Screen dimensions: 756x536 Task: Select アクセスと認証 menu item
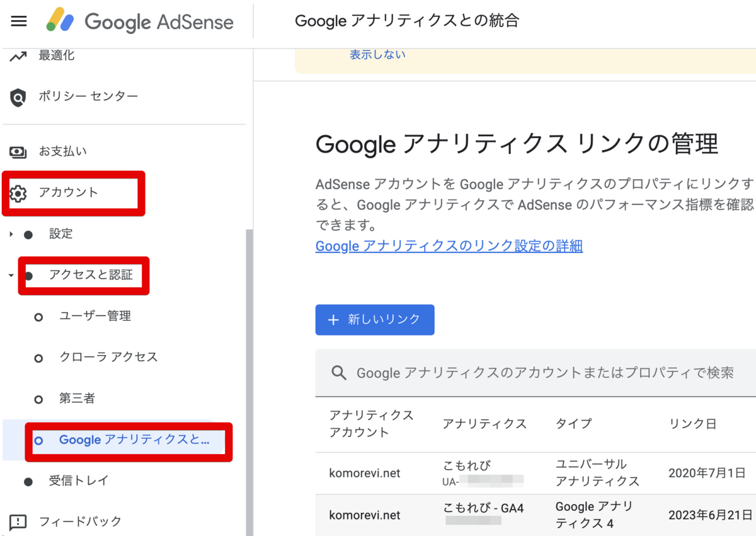click(91, 275)
